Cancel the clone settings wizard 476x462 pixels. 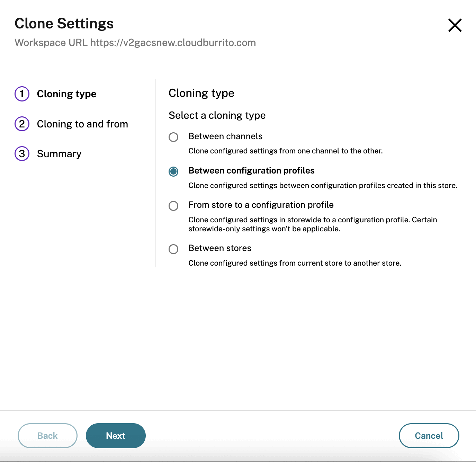pyautogui.click(x=429, y=436)
